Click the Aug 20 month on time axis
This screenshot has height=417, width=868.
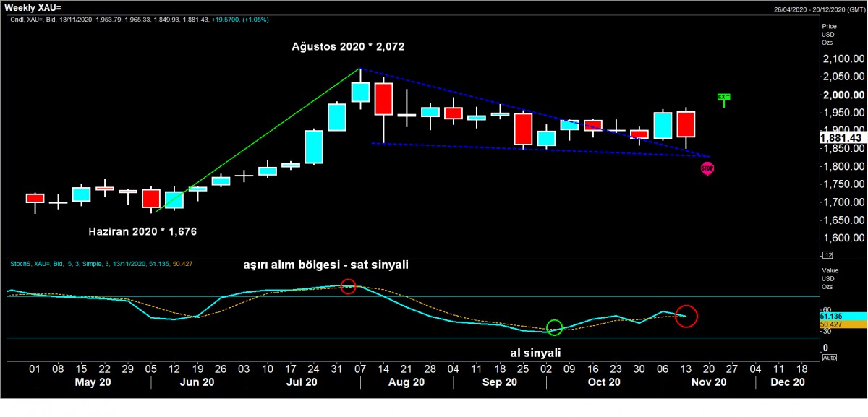(407, 382)
